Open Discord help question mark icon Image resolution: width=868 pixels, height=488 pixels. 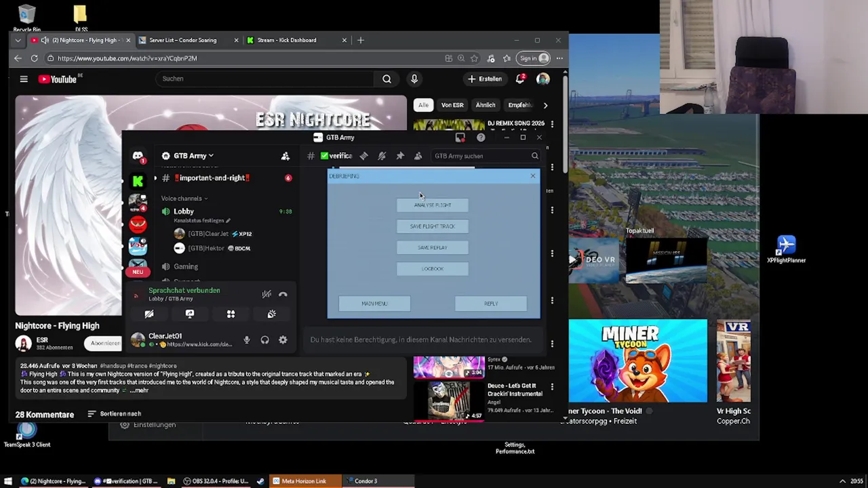point(481,138)
